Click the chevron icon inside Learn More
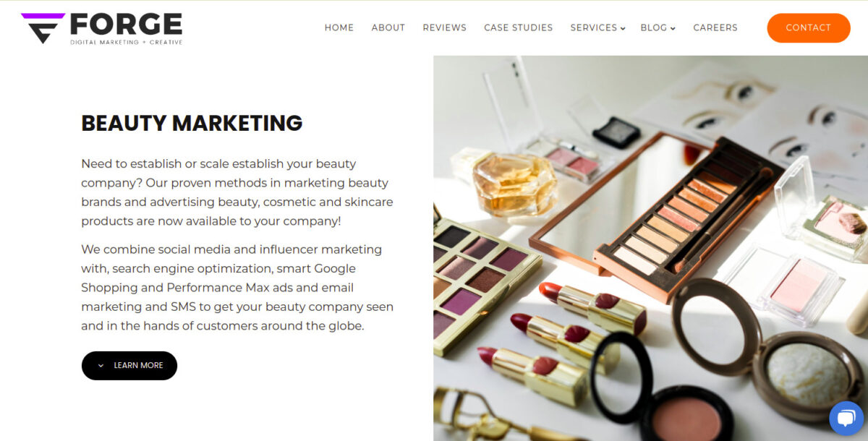Image resolution: width=868 pixels, height=441 pixels. 101,366
